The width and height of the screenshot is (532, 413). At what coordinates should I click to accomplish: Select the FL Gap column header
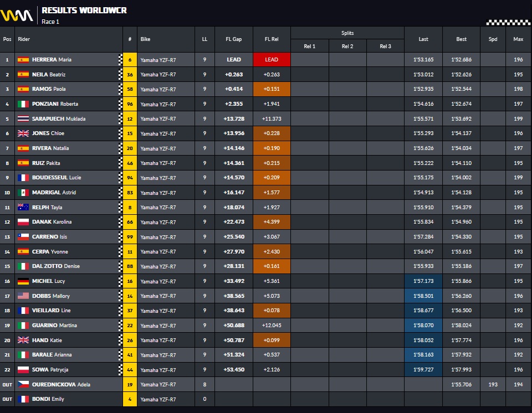pyautogui.click(x=234, y=39)
